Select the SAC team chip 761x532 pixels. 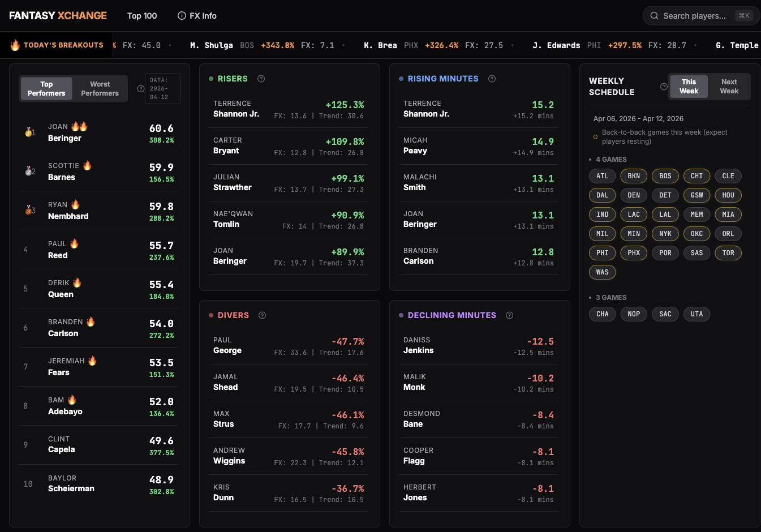coord(665,314)
